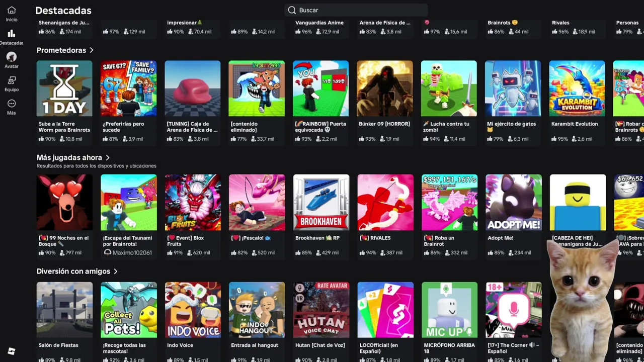
Task: Open 18+ The Corner thumbnail
Action: [x=514, y=310]
